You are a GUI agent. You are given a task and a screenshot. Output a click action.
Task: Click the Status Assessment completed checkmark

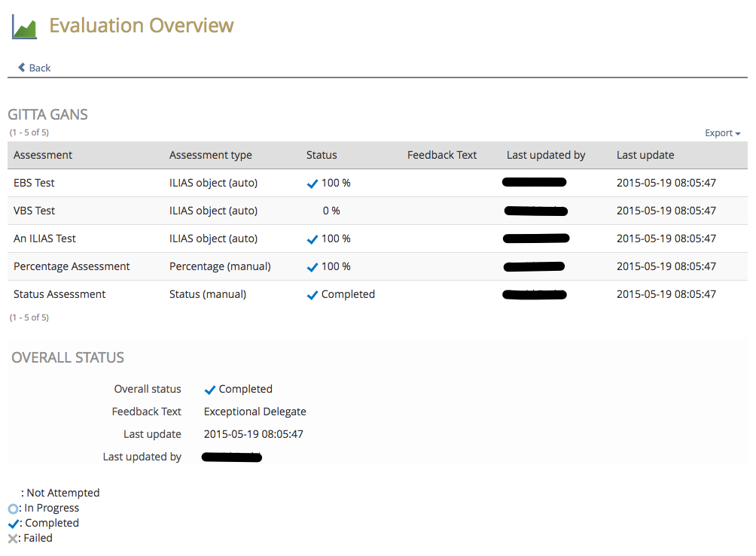point(312,295)
